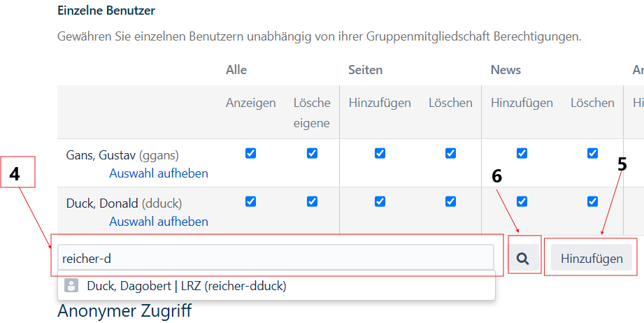Click the magnifier search icon
This screenshot has height=323, width=644.
pos(522,259)
